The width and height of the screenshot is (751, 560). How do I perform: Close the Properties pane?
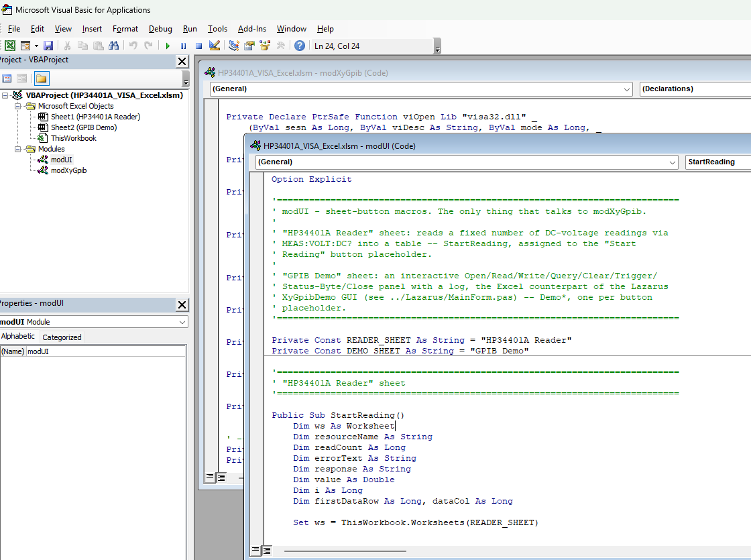click(x=182, y=304)
